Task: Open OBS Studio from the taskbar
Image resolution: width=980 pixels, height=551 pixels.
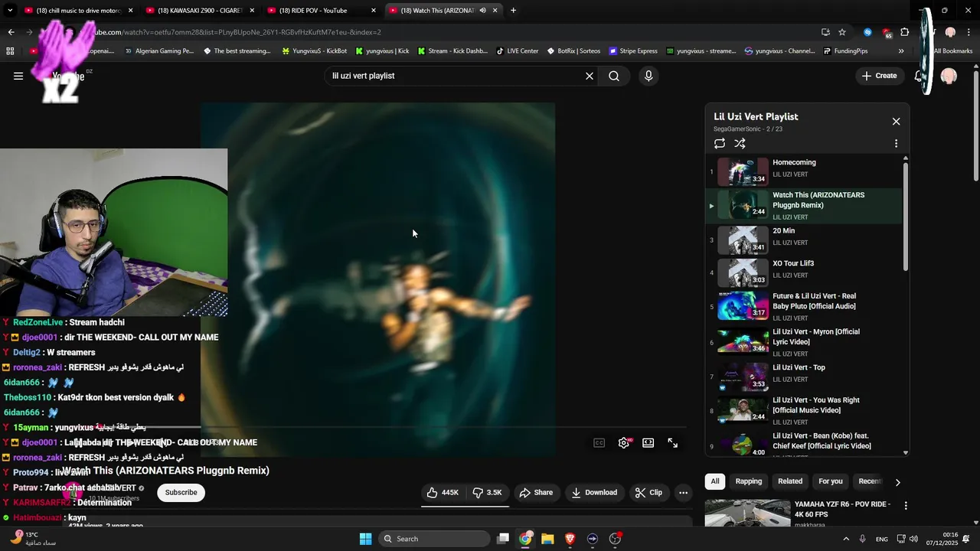Action: pyautogui.click(x=615, y=539)
